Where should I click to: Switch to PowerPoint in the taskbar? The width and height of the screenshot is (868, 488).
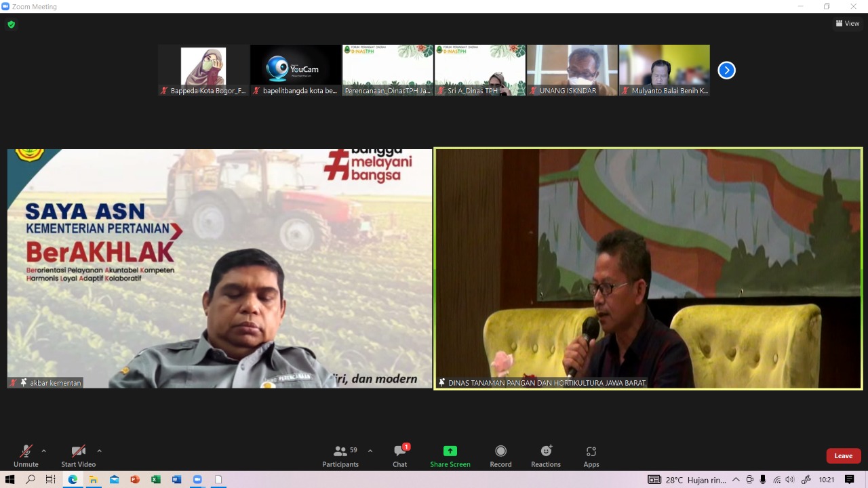134,479
